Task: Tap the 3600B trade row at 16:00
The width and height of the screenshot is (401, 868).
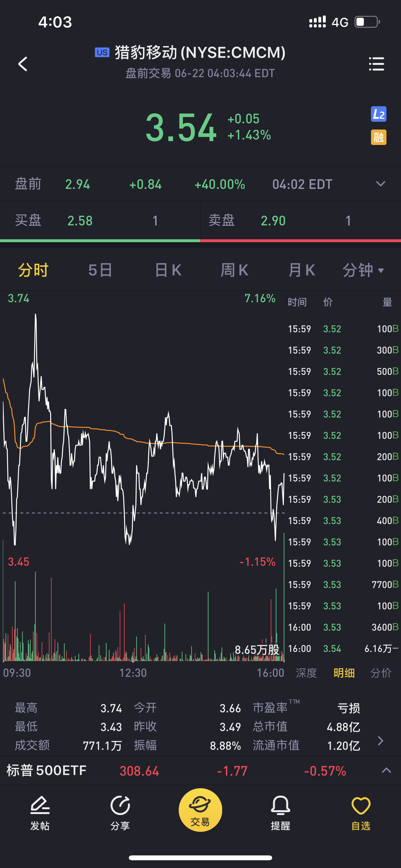Action: click(343, 627)
